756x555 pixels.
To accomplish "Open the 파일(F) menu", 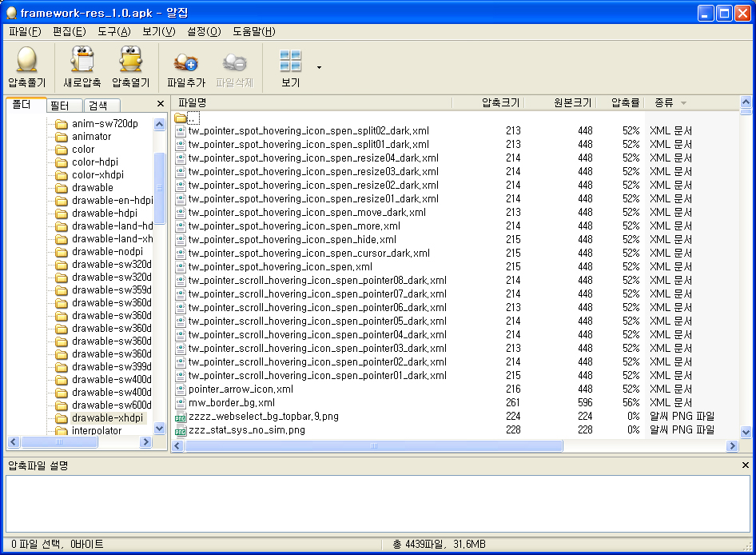I will point(25,32).
